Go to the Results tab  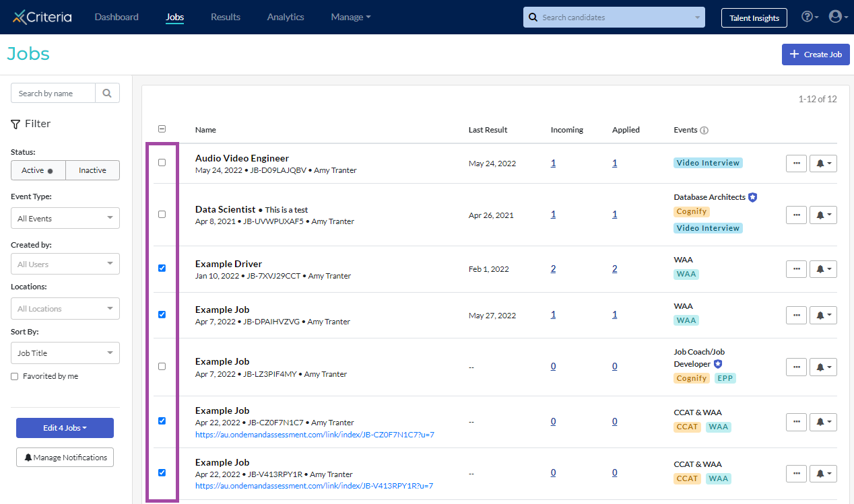[x=226, y=17]
